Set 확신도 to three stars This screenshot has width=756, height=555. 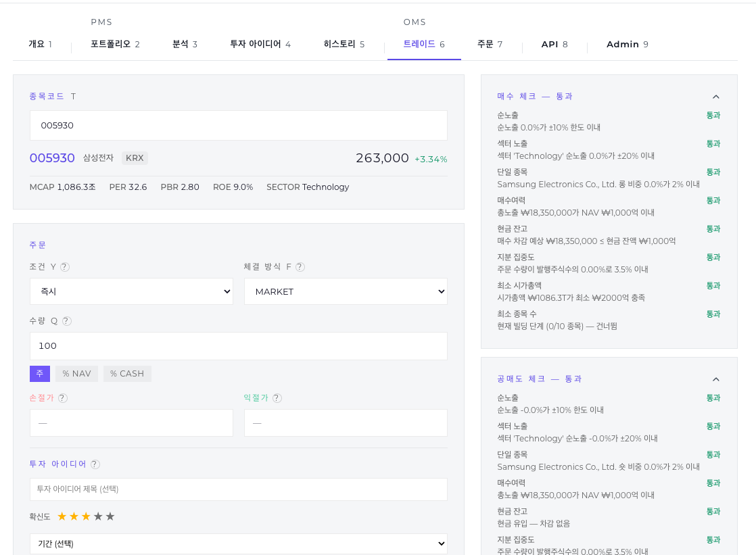tap(86, 517)
